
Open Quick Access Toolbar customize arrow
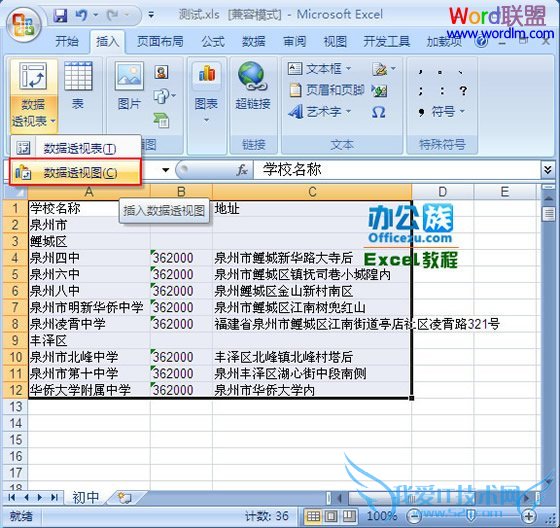[151, 15]
